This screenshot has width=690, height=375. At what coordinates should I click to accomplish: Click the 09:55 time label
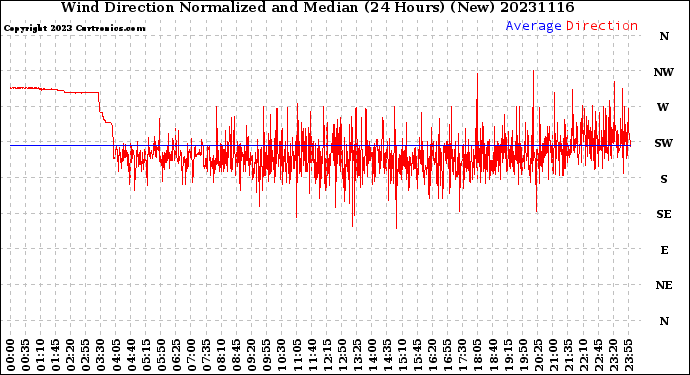click(x=267, y=355)
